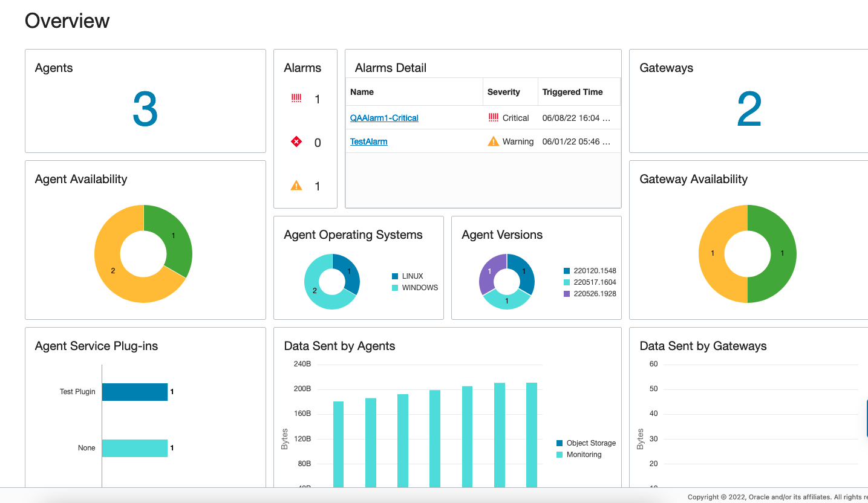The width and height of the screenshot is (868, 503).
Task: Click the Warning severity icon in TestAlarm row
Action: click(x=494, y=141)
